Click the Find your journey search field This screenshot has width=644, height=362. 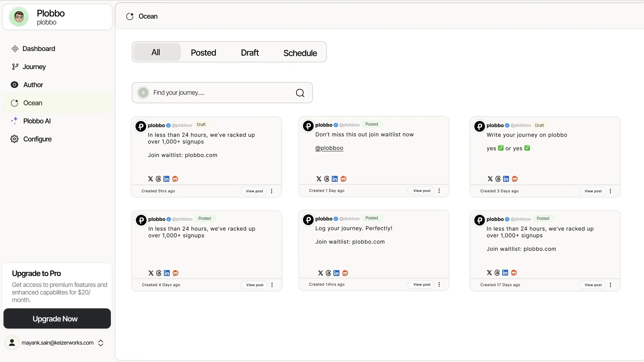tap(222, 93)
